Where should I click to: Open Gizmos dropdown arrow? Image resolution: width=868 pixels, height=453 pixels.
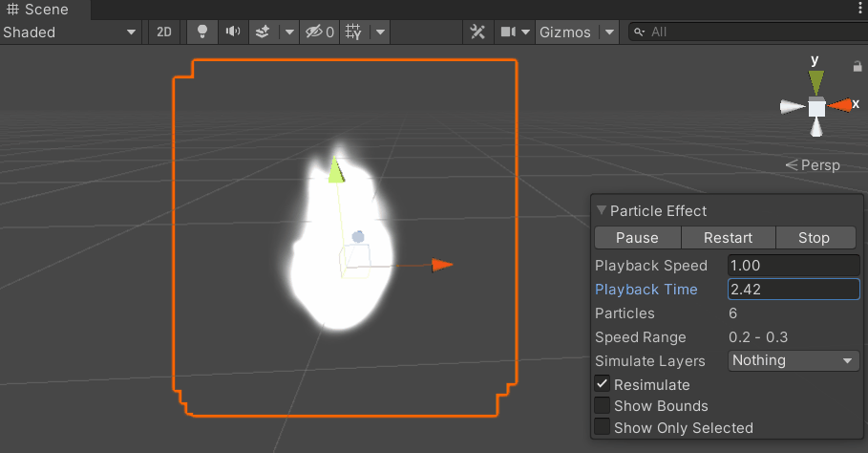(x=609, y=32)
